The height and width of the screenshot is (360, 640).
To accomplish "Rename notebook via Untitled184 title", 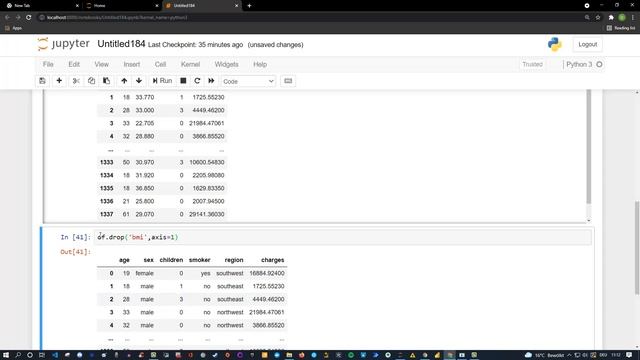I will click(x=121, y=44).
